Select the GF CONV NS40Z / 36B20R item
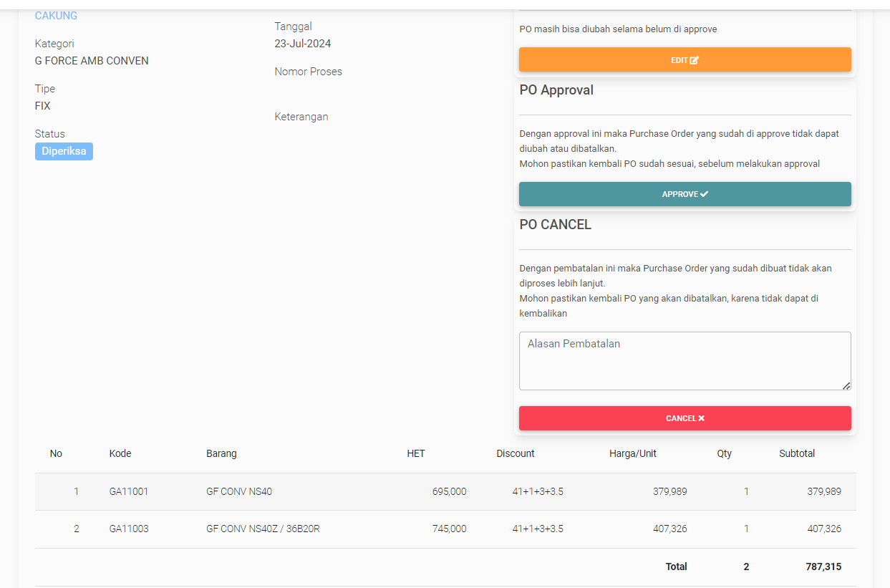 tap(263, 529)
